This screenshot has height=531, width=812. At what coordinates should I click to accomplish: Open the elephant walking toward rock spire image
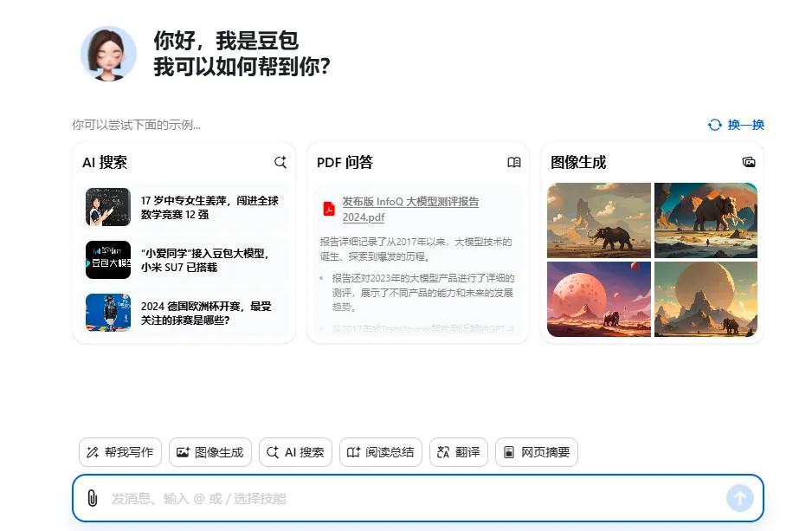pos(599,220)
